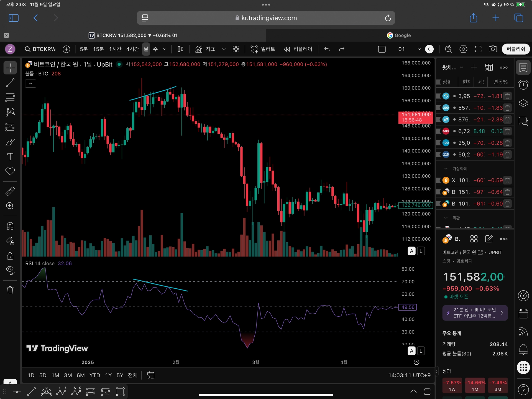Open the text annotation tool
Viewport: 532px width, 399px height.
click(x=10, y=157)
